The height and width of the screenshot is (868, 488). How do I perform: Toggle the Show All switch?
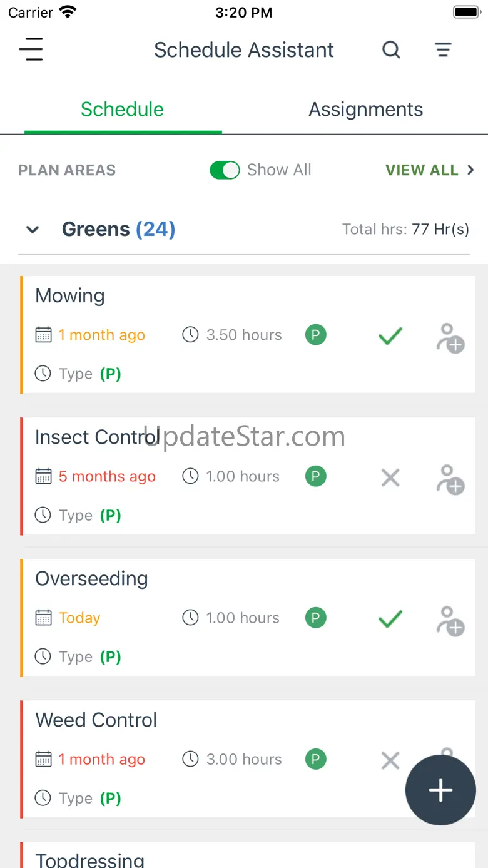pos(225,170)
